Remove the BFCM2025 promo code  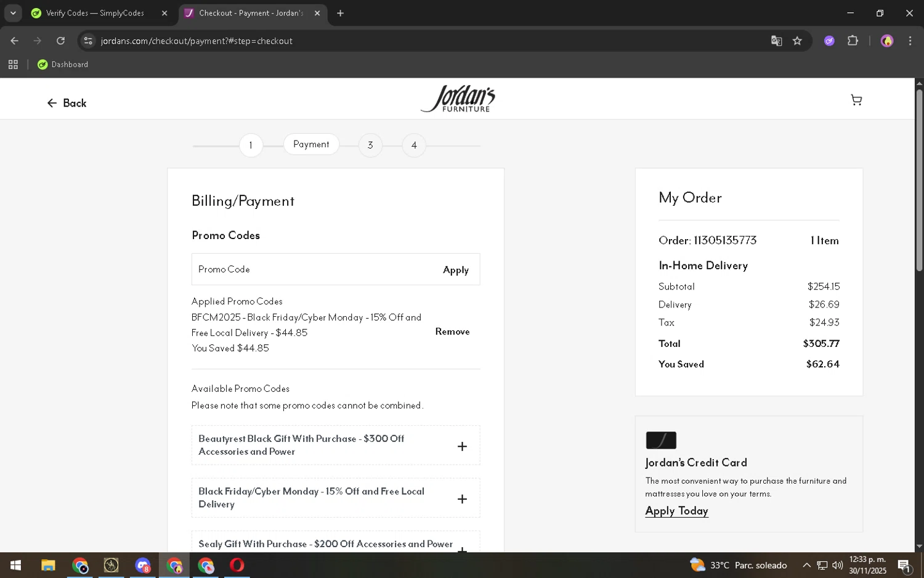click(x=452, y=332)
